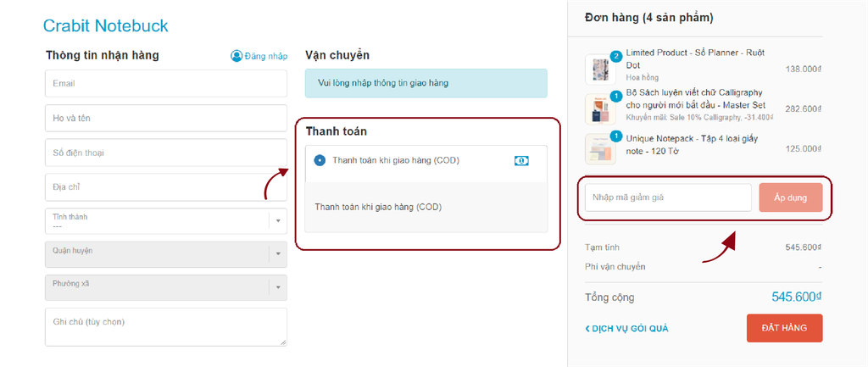Open the Tỉnh thành dropdown
This screenshot has height=367, width=868.
166,221
